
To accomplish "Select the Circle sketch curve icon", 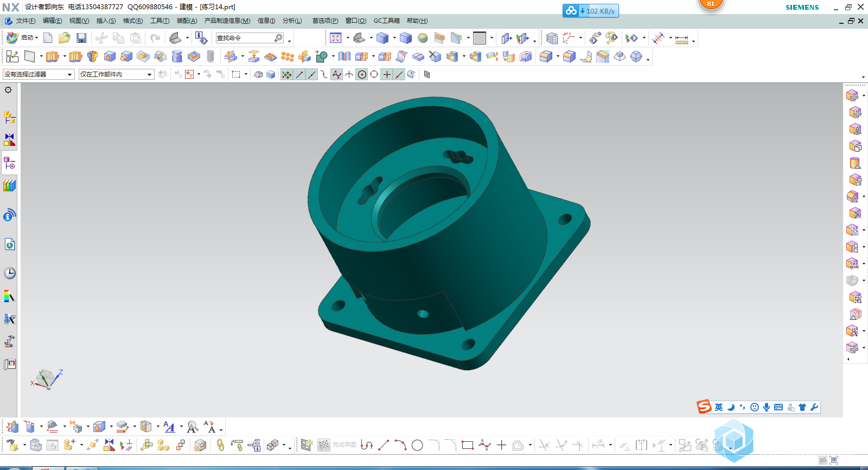I will click(x=417, y=445).
